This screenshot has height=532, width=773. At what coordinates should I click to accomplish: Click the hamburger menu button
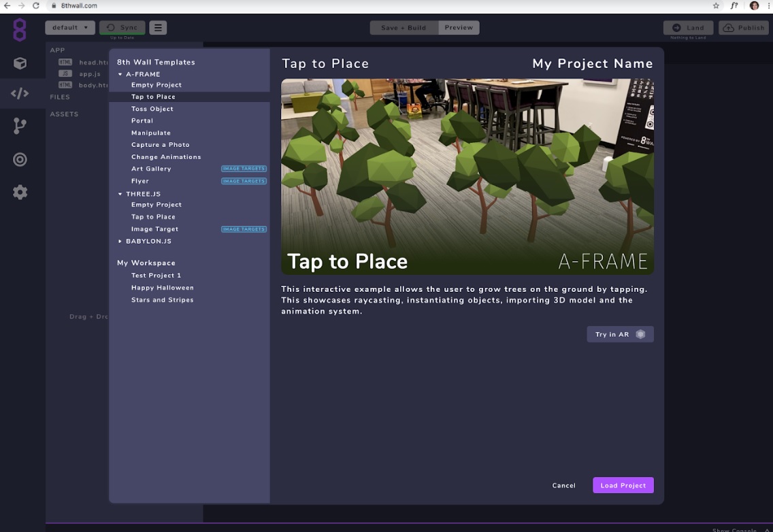pos(158,28)
